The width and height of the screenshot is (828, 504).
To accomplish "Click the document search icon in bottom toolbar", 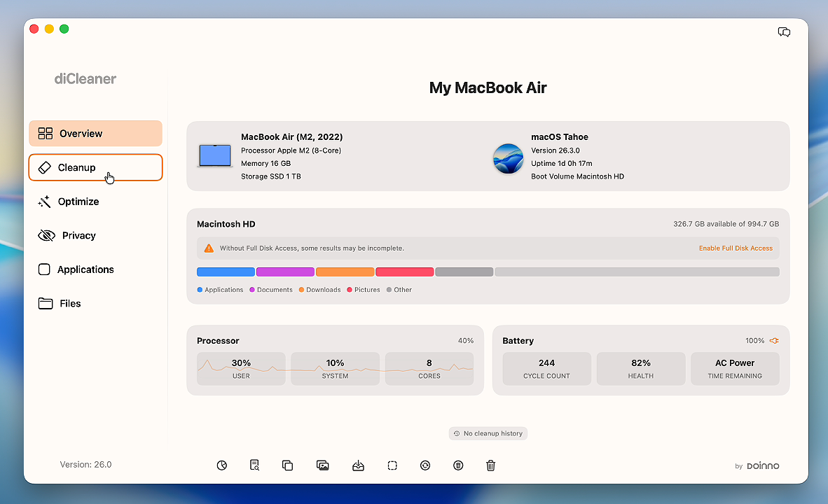I will tap(255, 465).
